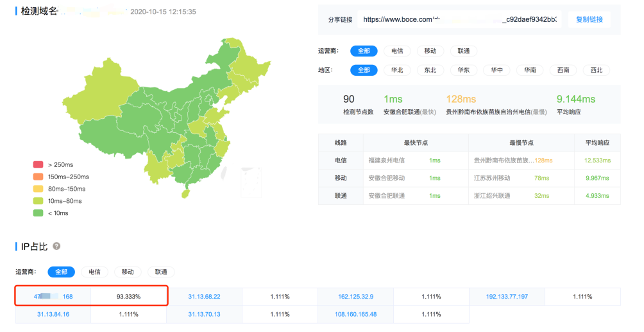Open IP address 162.125.32.9 link
The width and height of the screenshot is (644, 332).
(x=355, y=297)
